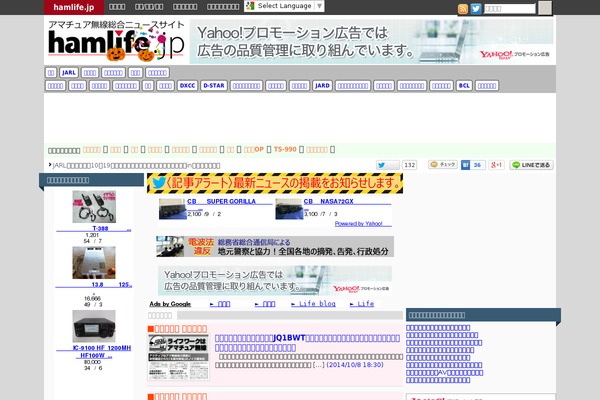Click the Facebook like button showing 36
This screenshot has height=400, width=600.
pos(473,165)
